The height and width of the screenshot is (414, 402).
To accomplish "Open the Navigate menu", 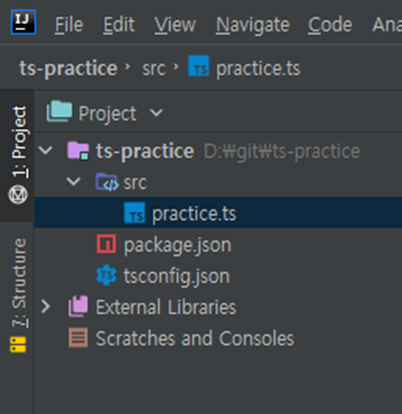I will point(253,25).
